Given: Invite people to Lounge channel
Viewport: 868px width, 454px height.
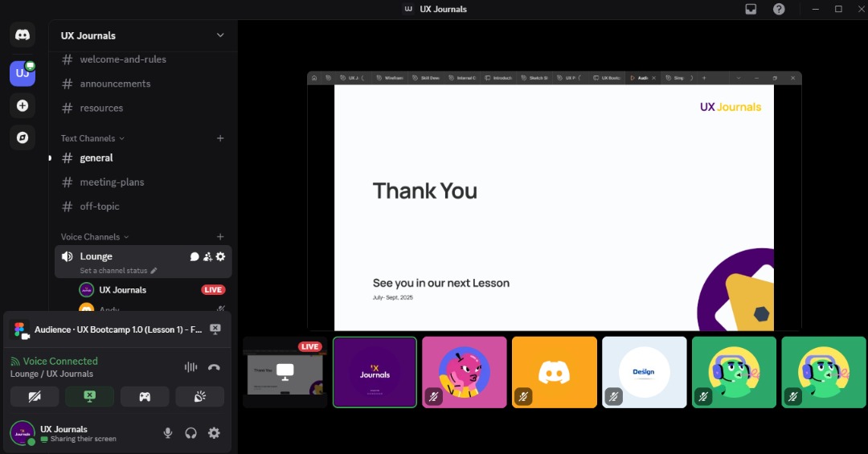Looking at the screenshot, I should (207, 256).
